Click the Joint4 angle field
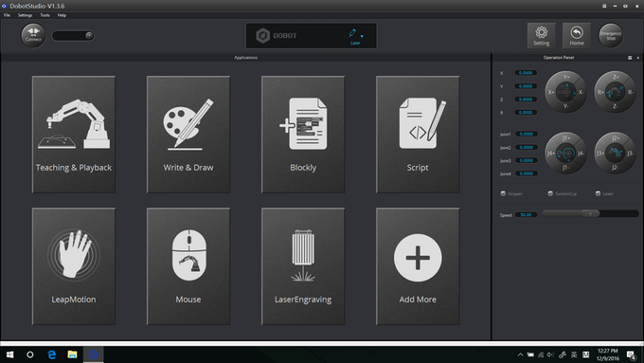Image resolution: width=644 pixels, height=363 pixels. [527, 173]
